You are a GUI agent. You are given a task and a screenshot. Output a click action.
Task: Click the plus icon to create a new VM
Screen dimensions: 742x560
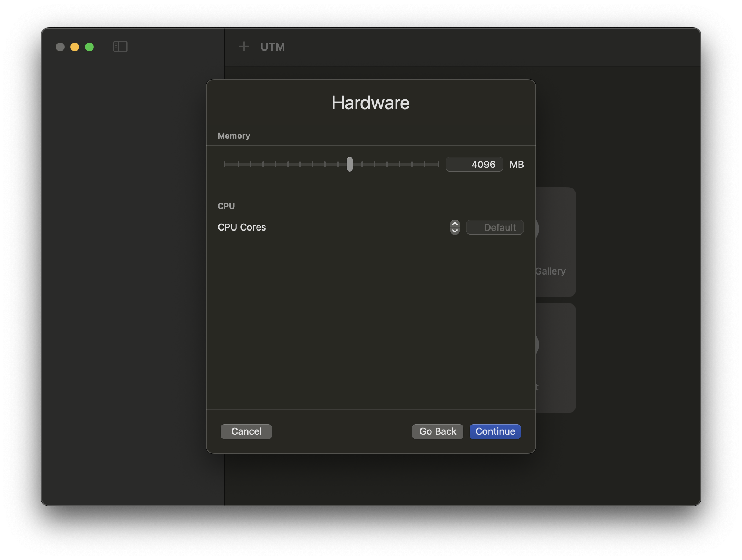pyautogui.click(x=244, y=47)
